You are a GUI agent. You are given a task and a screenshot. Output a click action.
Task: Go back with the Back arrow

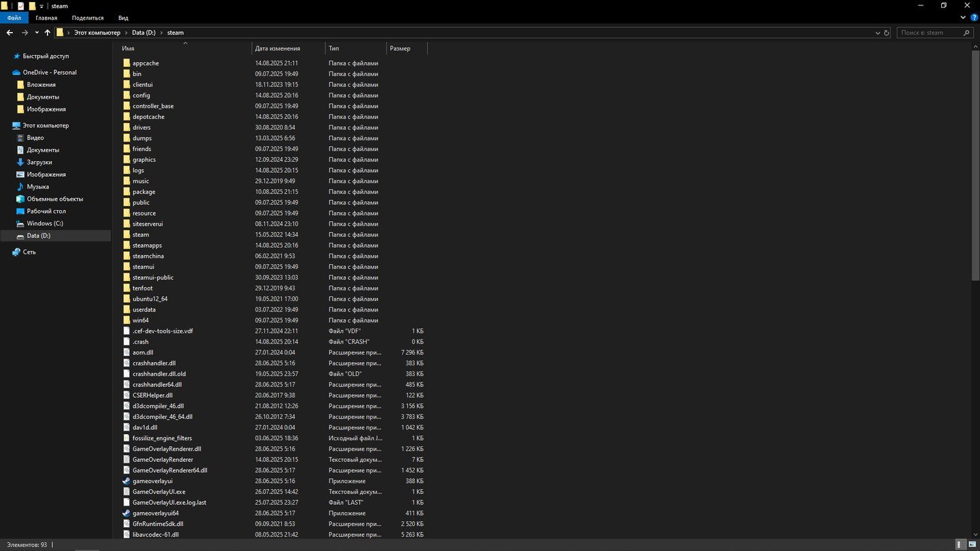pos(10,33)
